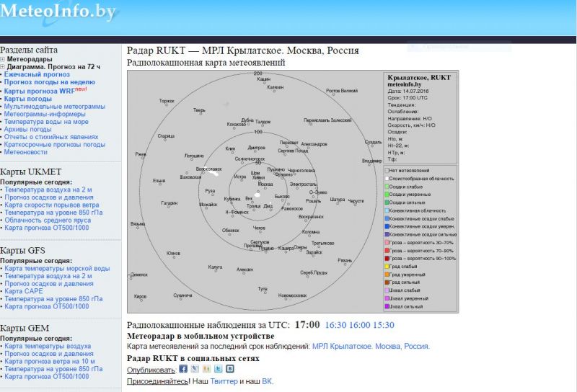Click white echo near Волоколамск

[213, 173]
